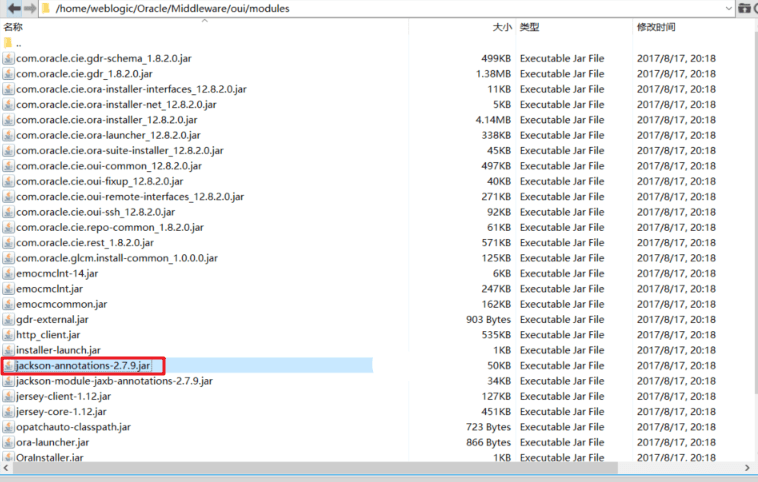Image resolution: width=758 pixels, height=482 pixels.
Task: Click the path field showing /home/weblogic/Oracle/Middleware/oui/modules
Action: coord(387,8)
